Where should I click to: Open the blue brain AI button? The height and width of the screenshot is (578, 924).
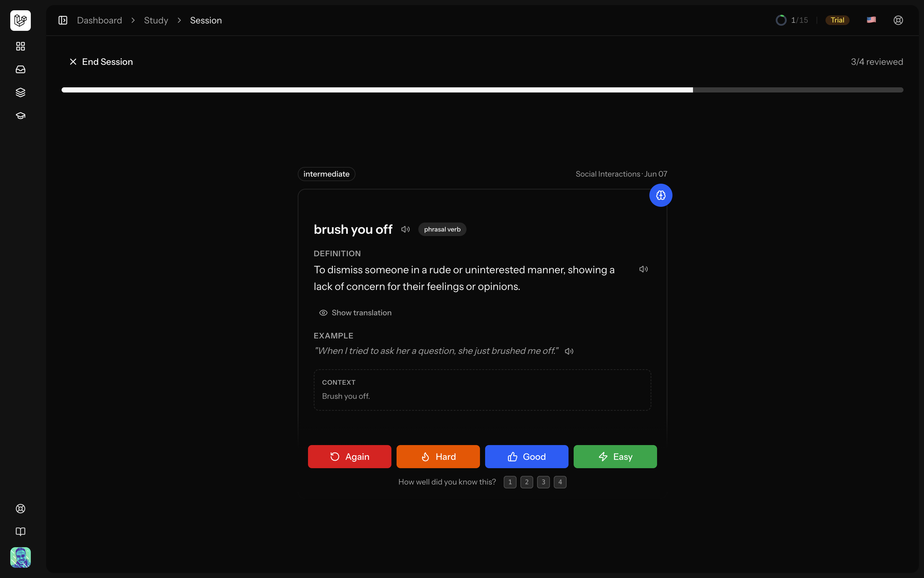tap(661, 195)
